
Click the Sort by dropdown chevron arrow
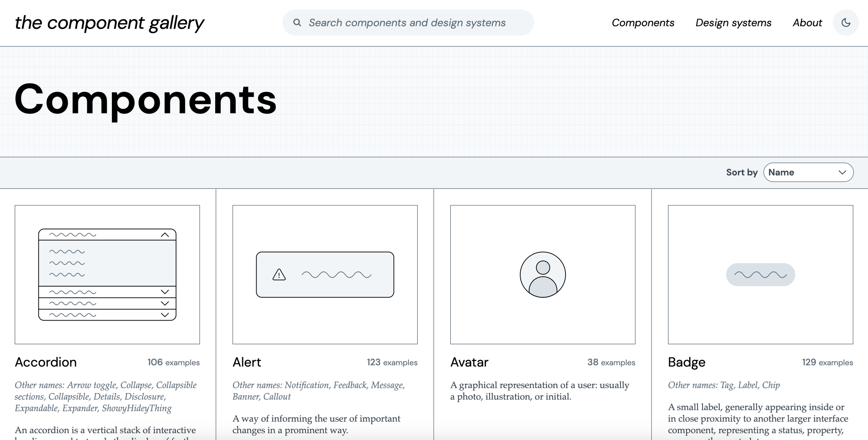point(842,172)
